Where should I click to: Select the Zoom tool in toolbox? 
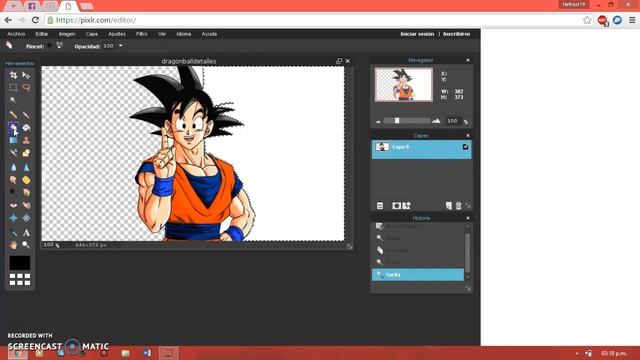[26, 245]
